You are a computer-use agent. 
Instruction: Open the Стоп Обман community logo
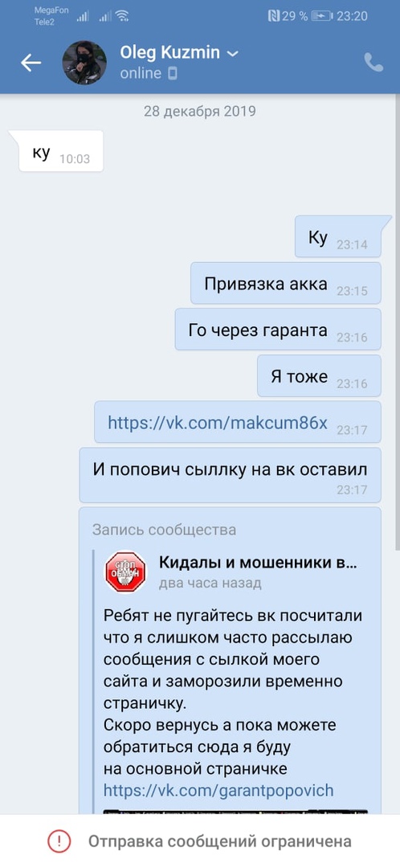[x=125, y=571]
